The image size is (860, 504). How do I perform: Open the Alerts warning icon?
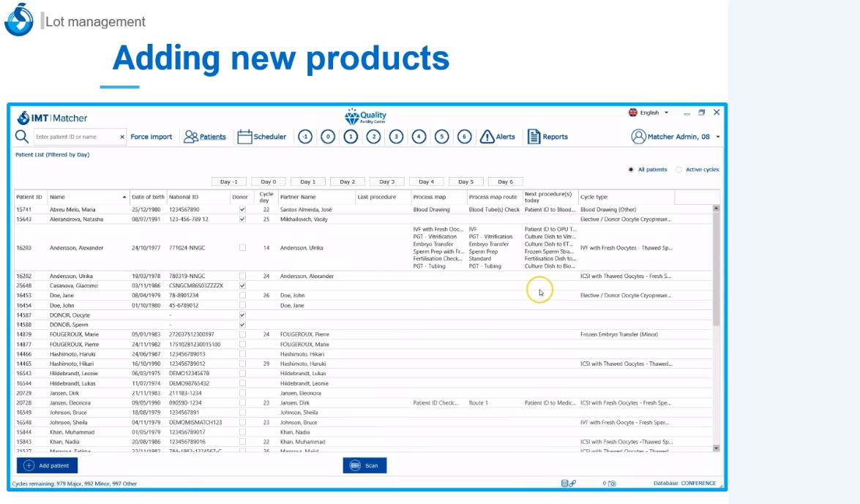(487, 137)
